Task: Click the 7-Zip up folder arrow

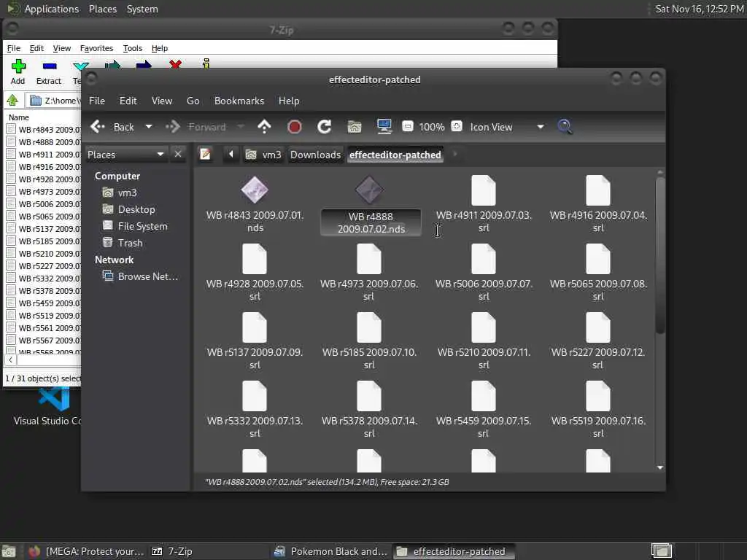Action: [x=12, y=101]
